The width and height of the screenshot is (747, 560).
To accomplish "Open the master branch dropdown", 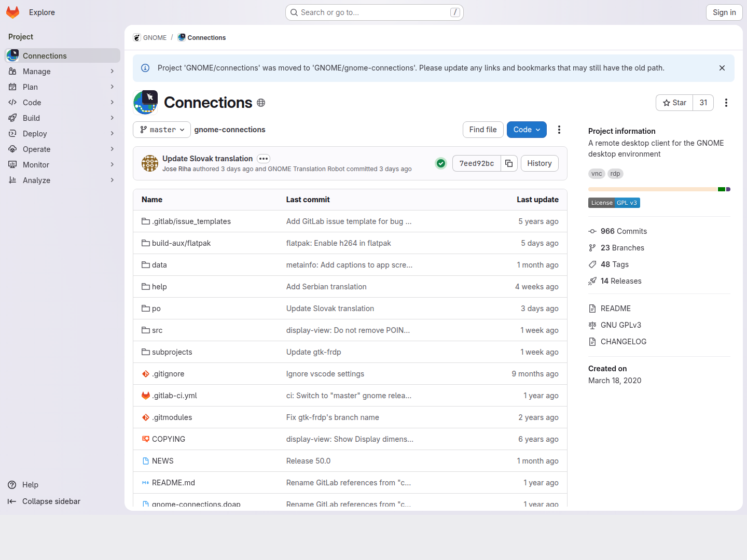I will (x=162, y=130).
